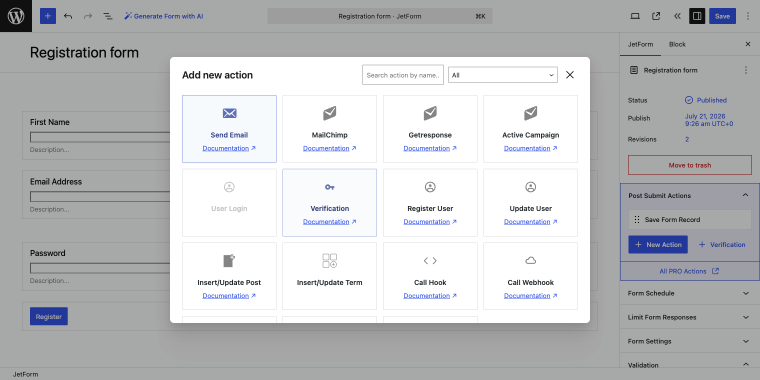
Task: Click the Register form submit button
Action: (49, 317)
